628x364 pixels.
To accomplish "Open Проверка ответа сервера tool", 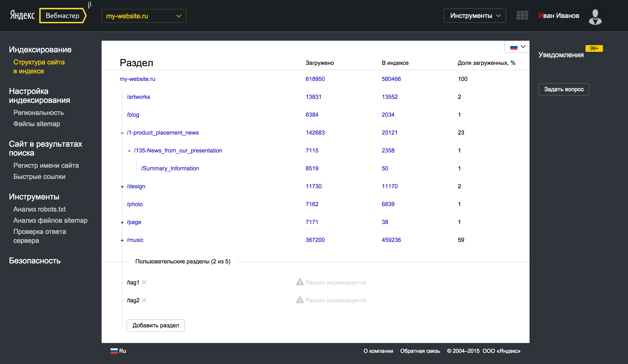I will [x=40, y=236].
